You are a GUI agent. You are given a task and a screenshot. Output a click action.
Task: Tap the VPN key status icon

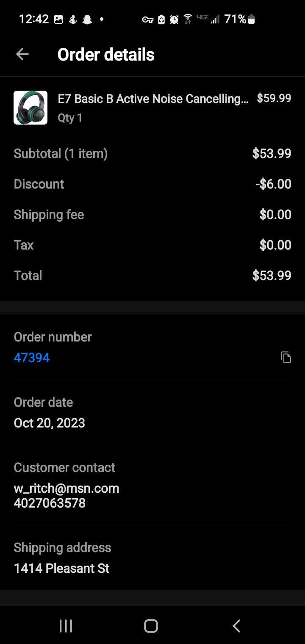147,19
